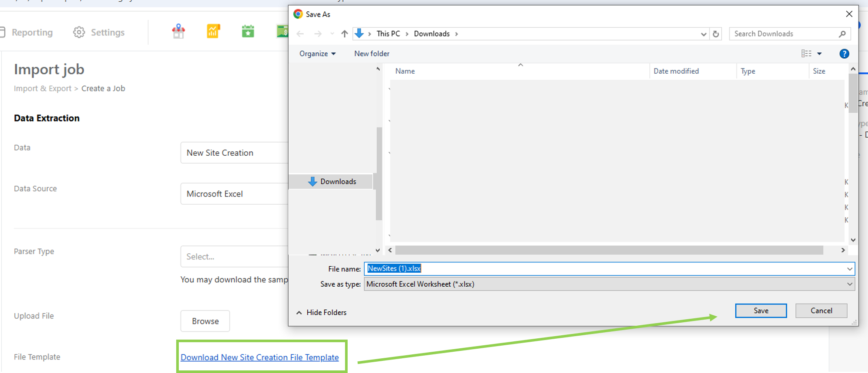Viewport: 868px width, 373px height.
Task: Open the store location icon in toolbar
Action: tap(178, 32)
